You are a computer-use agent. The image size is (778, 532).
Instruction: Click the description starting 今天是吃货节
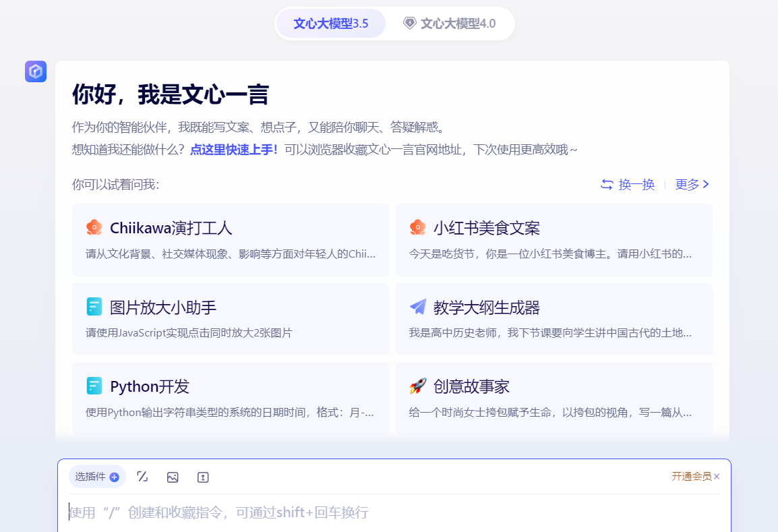550,254
